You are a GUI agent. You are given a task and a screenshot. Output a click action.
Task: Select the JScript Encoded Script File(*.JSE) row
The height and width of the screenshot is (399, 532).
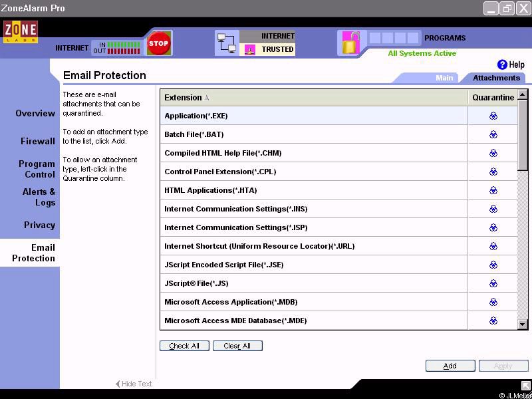point(314,265)
